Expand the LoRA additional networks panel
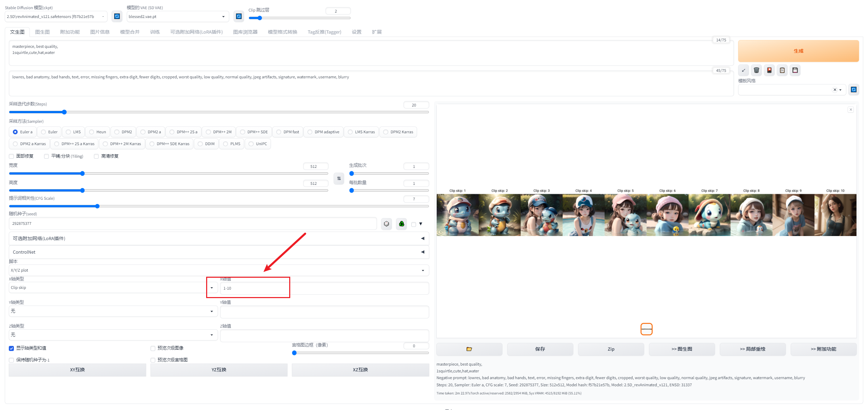Image resolution: width=868 pixels, height=410 pixels. (x=219, y=238)
